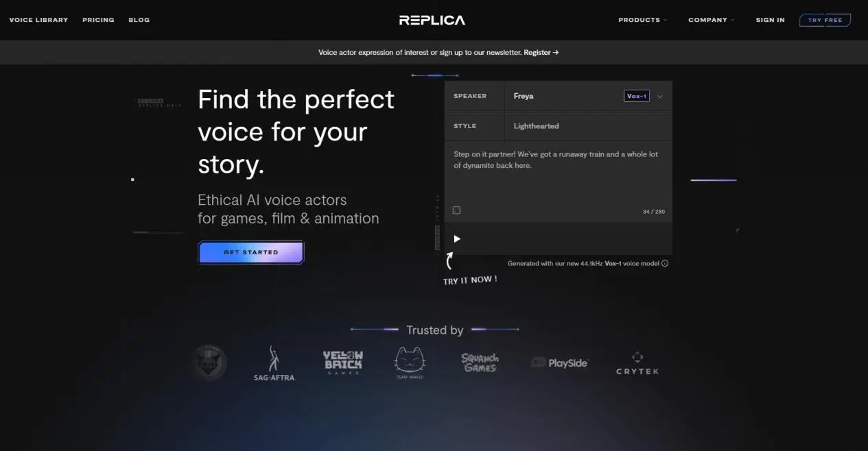Screen dimensions: 868x451
Task: Click the Get Started button
Action: [x=251, y=252]
